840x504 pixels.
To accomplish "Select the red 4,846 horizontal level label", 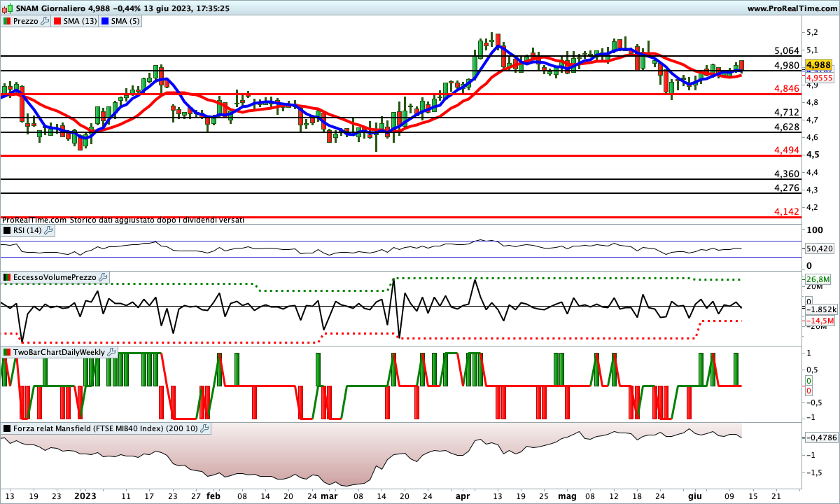I will coord(787,89).
